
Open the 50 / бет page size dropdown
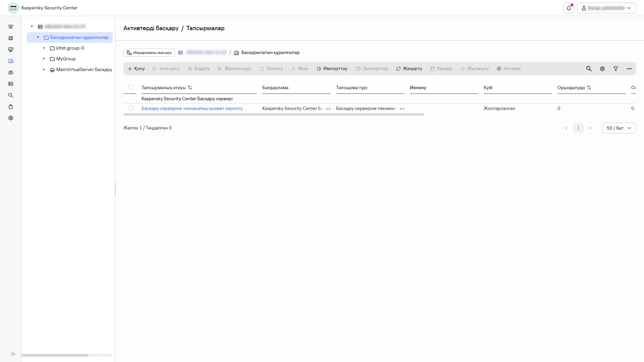(x=619, y=128)
